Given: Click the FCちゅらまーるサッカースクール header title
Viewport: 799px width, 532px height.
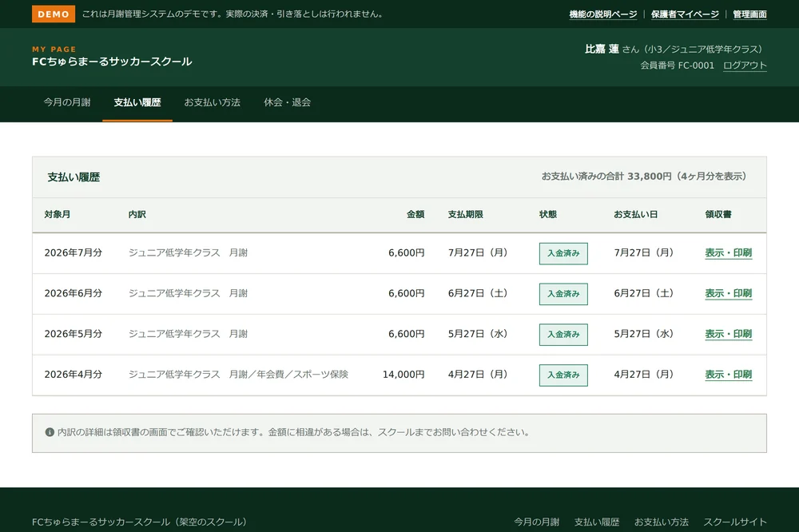Looking at the screenshot, I should click(x=112, y=62).
